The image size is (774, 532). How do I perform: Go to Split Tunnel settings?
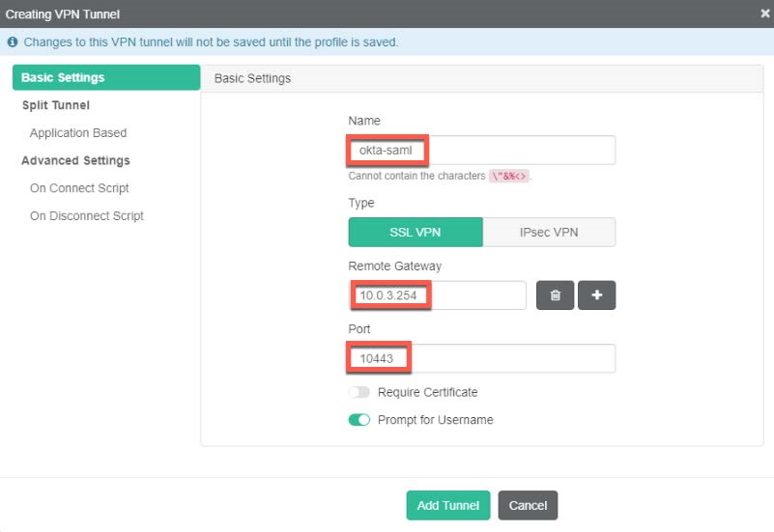[x=55, y=105]
